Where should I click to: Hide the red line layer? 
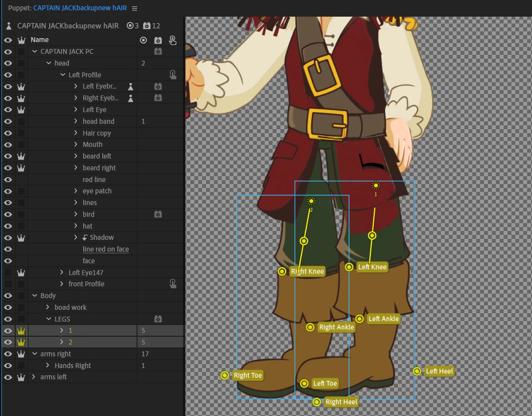point(8,180)
